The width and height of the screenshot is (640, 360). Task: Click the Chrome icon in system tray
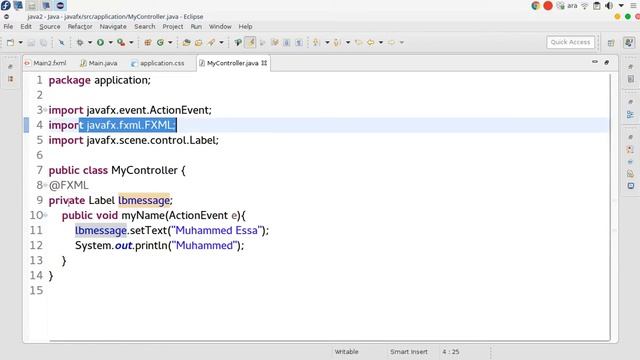(x=536, y=5)
